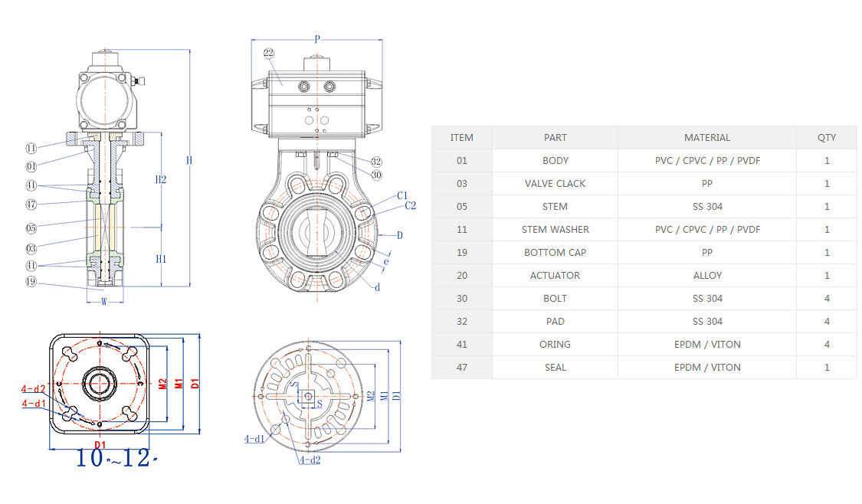Click callout balloon 03 for the valve clack

31,247
